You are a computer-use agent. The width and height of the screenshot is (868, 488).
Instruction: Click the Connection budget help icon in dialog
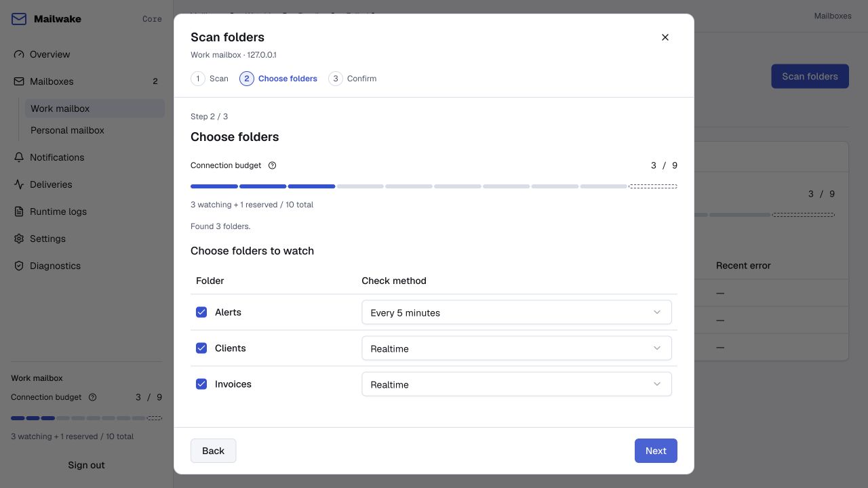272,165
